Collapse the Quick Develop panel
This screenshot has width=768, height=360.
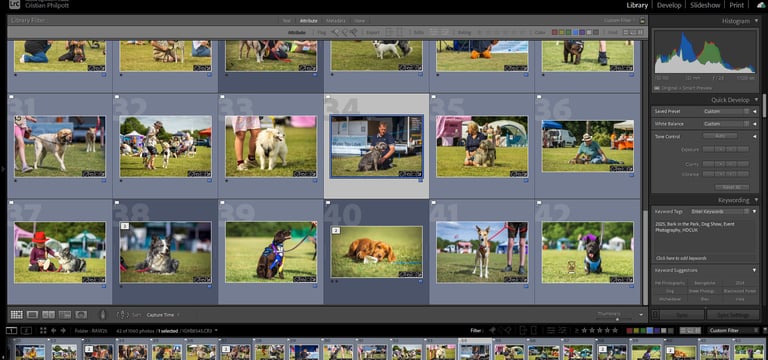pyautogui.click(x=755, y=100)
